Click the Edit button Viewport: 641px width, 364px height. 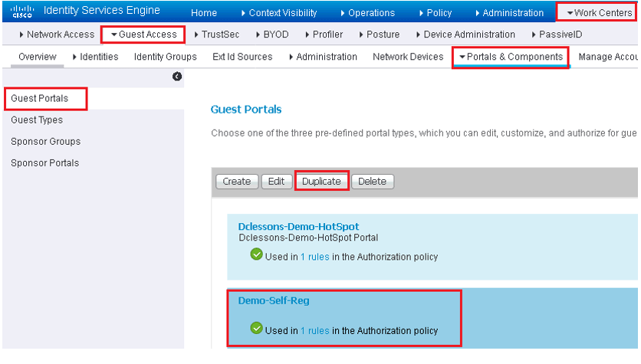click(276, 182)
